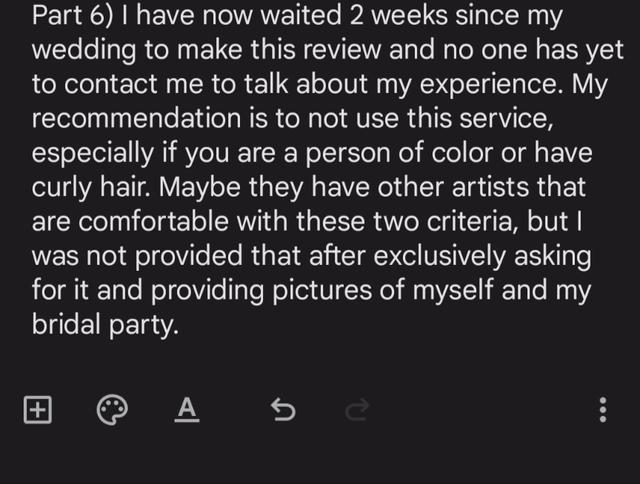Open the note color palette

click(112, 409)
